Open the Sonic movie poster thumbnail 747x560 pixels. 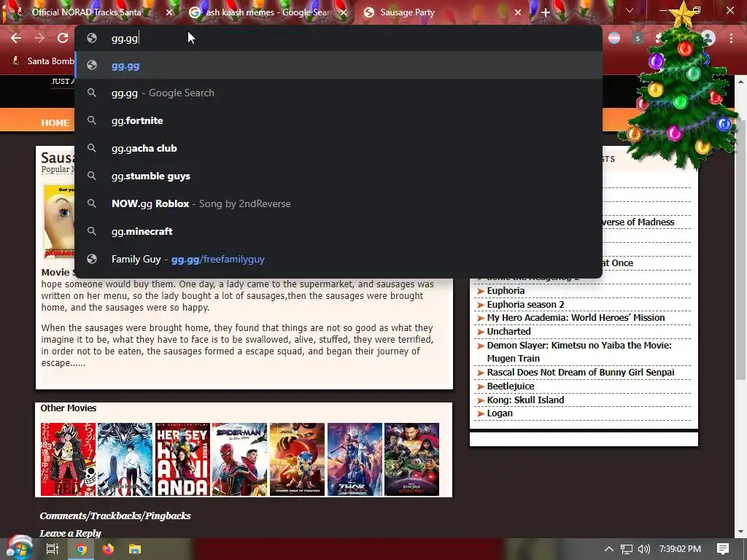[x=298, y=459]
